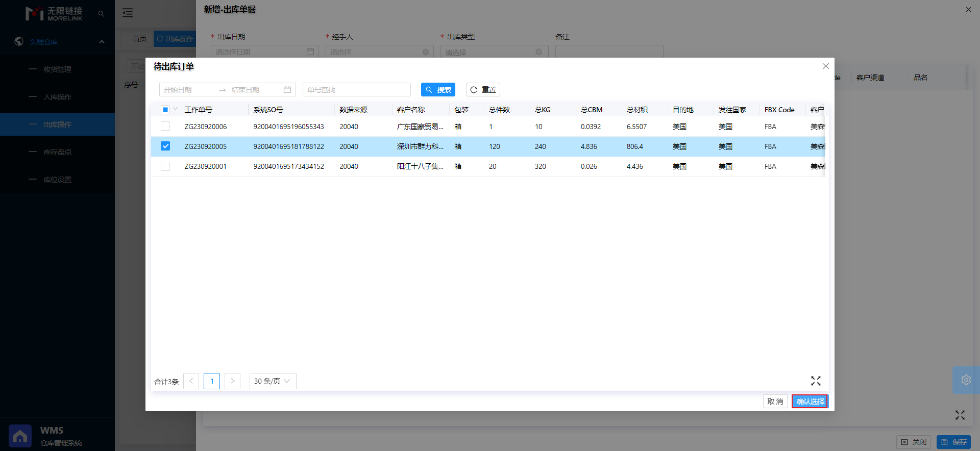
Task: Check the row ZG230920006 checkbox
Action: pyautogui.click(x=165, y=126)
